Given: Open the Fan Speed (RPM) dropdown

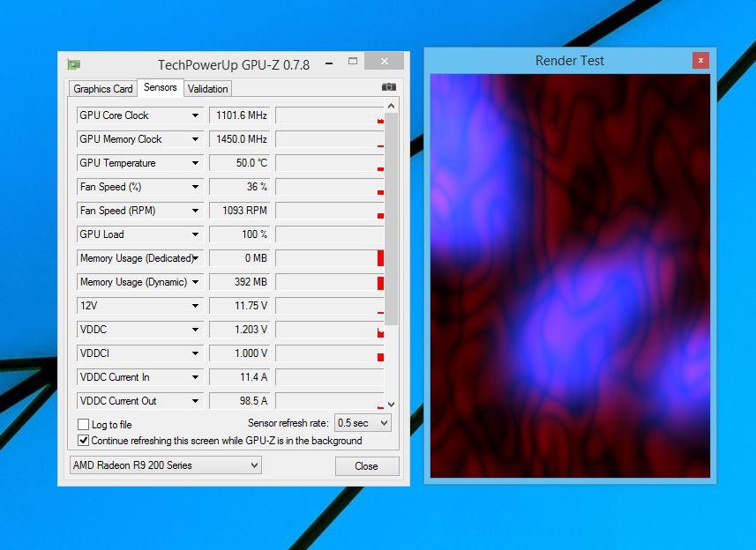Looking at the screenshot, I should tap(195, 211).
